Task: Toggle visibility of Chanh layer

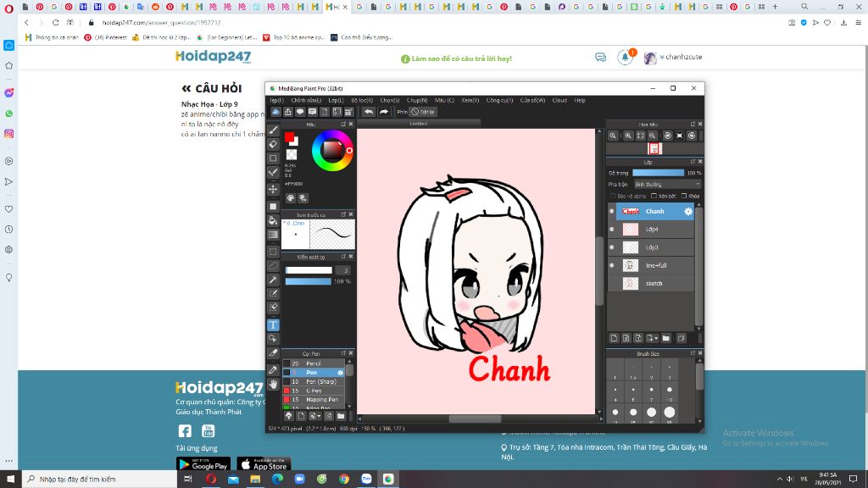Action: 612,211
